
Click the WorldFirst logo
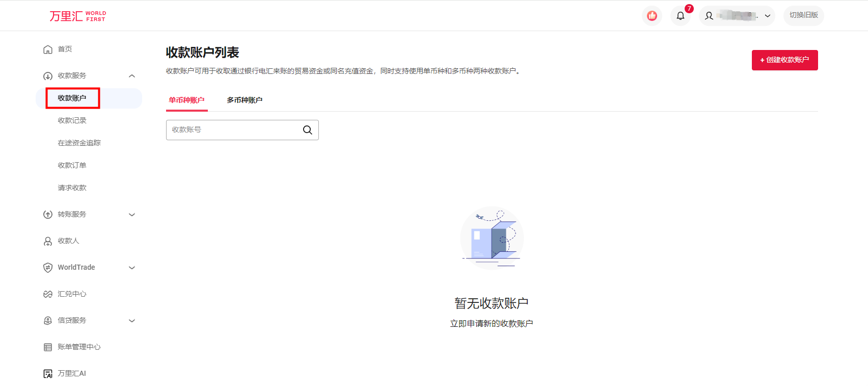coord(77,16)
